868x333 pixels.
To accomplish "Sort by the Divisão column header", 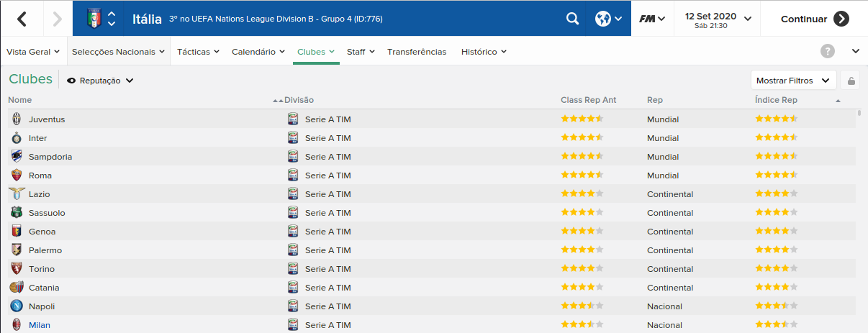I will coord(299,100).
